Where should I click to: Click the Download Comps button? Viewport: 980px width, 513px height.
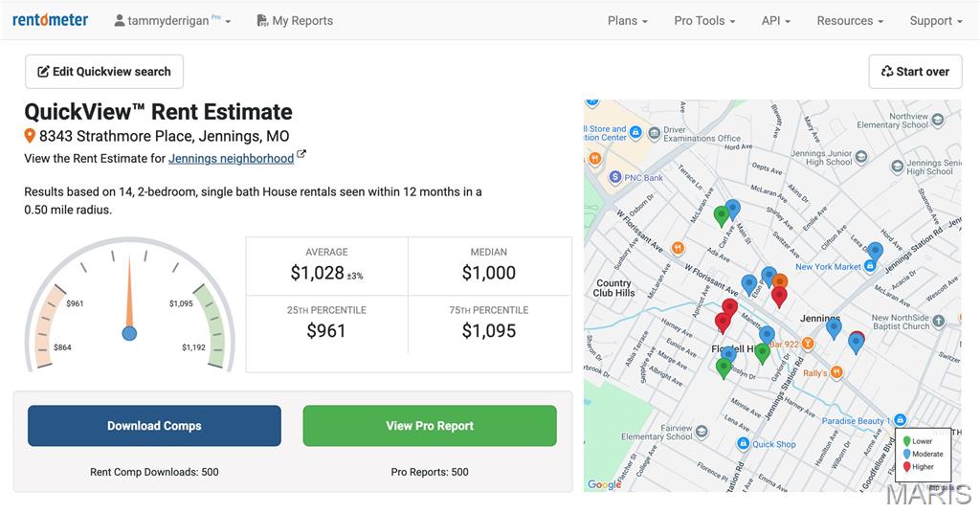click(x=154, y=426)
